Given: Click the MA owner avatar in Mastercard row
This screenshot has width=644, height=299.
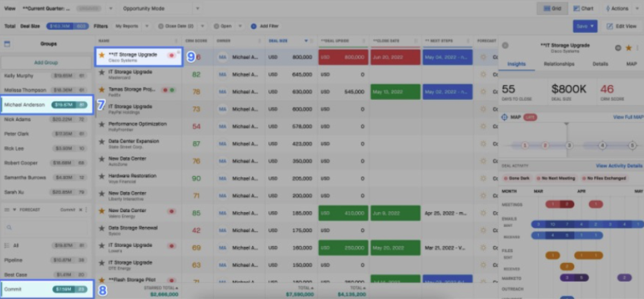Looking at the screenshot, I should 223,75.
